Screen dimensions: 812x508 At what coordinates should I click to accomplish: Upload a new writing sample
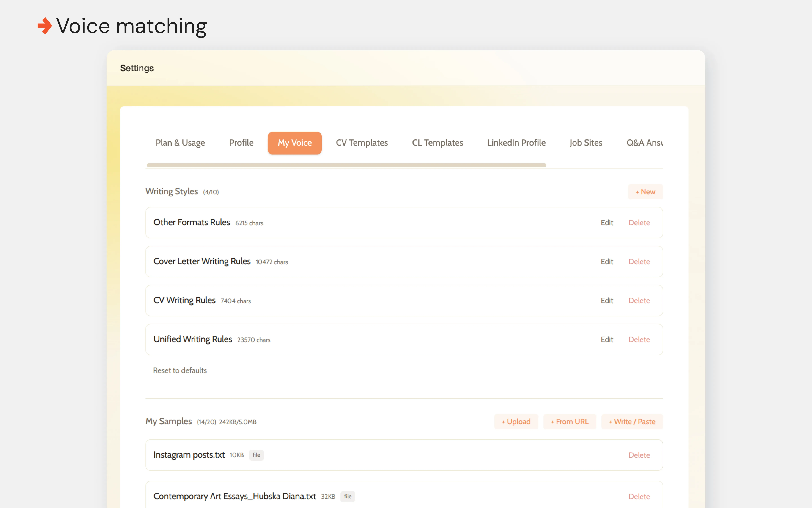[x=516, y=422]
